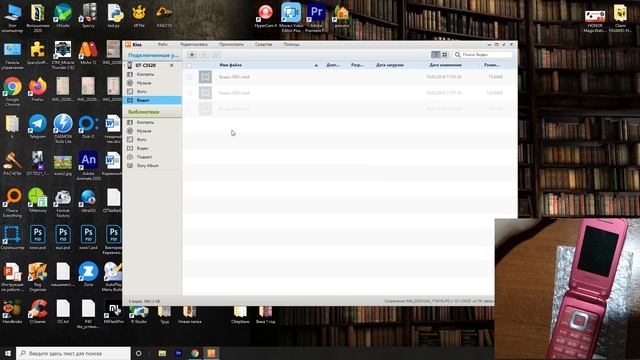Open HandBrake desktop shortcut

(12, 312)
